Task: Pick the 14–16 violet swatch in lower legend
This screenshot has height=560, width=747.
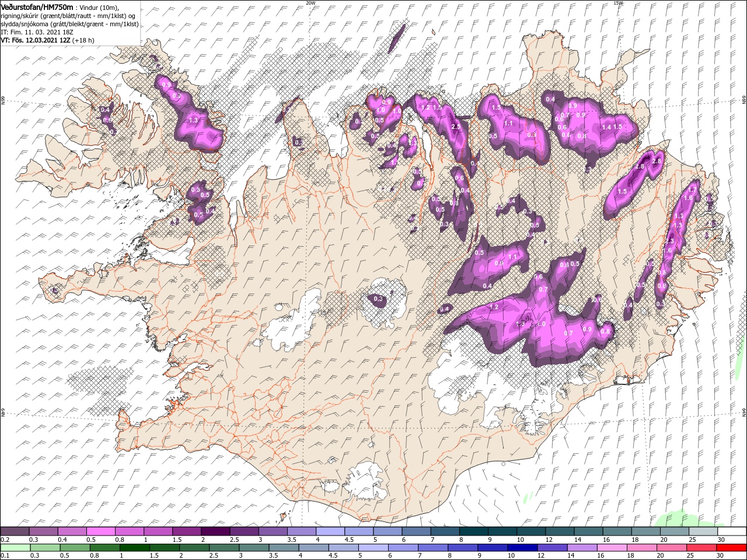Action: [582, 548]
